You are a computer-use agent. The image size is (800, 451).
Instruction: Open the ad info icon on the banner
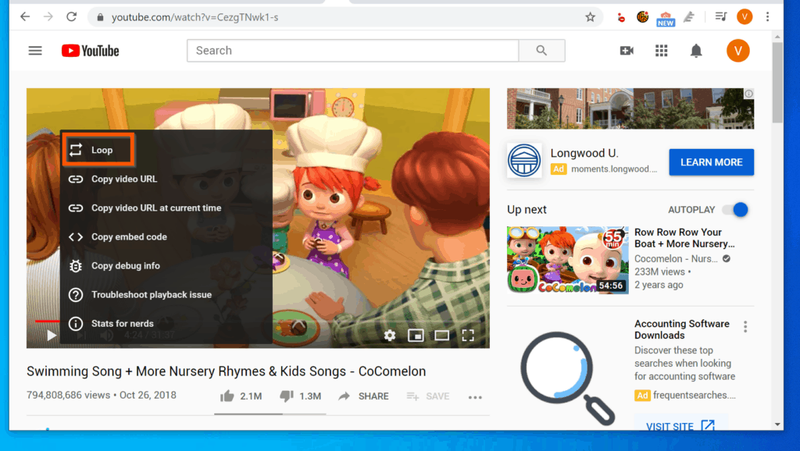[748, 93]
